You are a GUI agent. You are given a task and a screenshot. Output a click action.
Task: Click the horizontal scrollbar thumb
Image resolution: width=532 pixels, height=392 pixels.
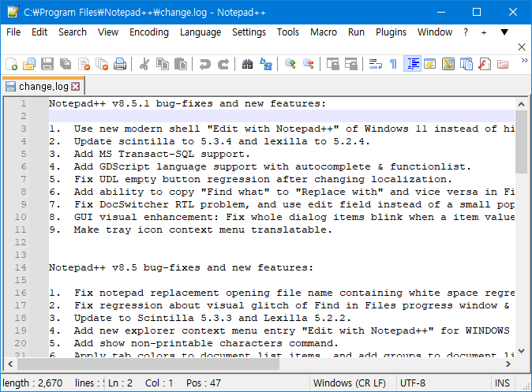pos(148,364)
